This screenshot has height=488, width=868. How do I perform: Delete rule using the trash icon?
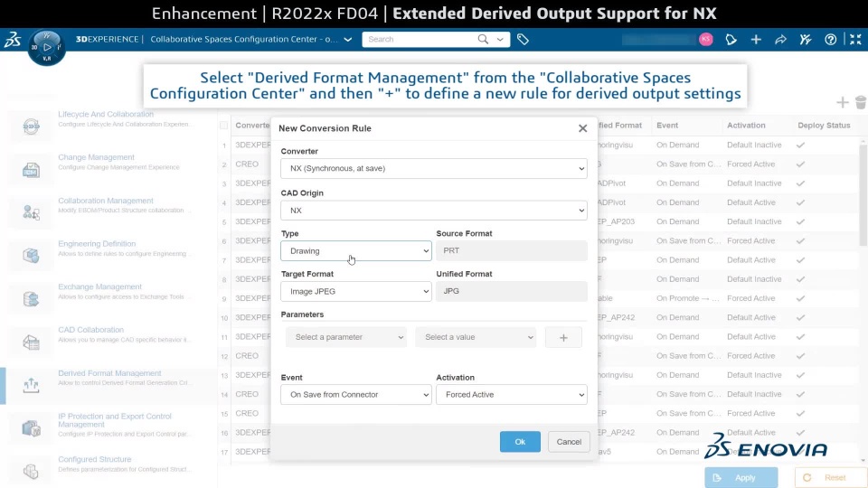(x=860, y=103)
